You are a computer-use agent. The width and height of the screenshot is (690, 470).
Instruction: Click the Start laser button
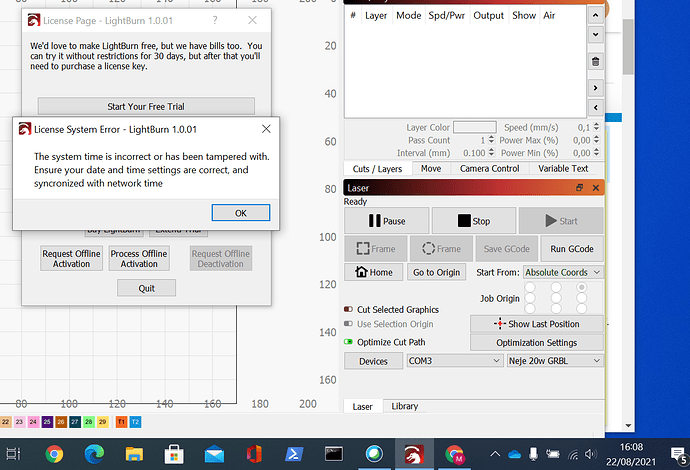[561, 221]
